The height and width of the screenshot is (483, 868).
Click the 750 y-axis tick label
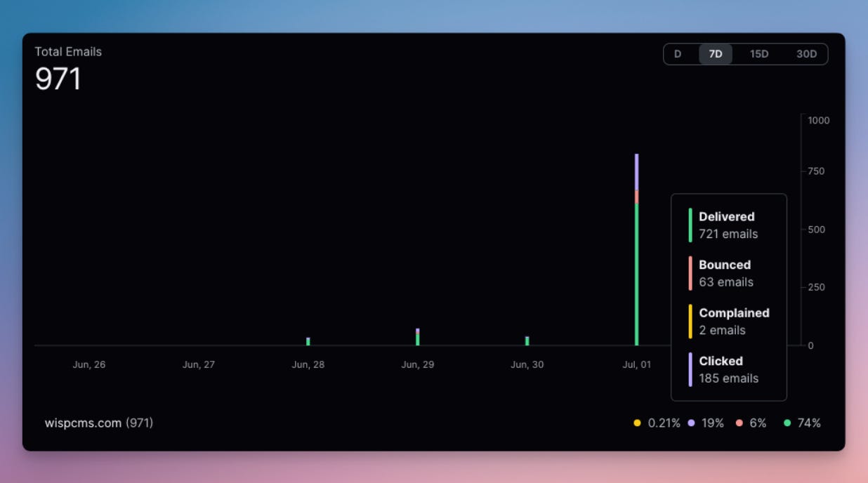(x=816, y=171)
